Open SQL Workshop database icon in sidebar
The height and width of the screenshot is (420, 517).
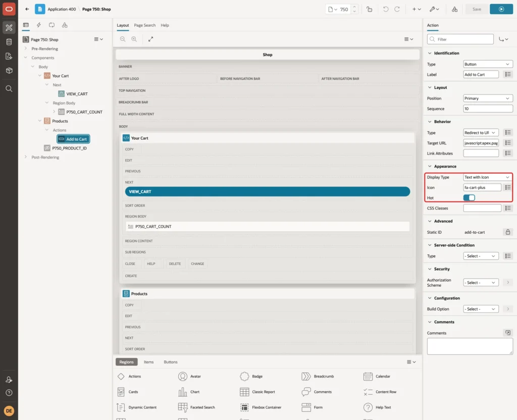click(9, 42)
